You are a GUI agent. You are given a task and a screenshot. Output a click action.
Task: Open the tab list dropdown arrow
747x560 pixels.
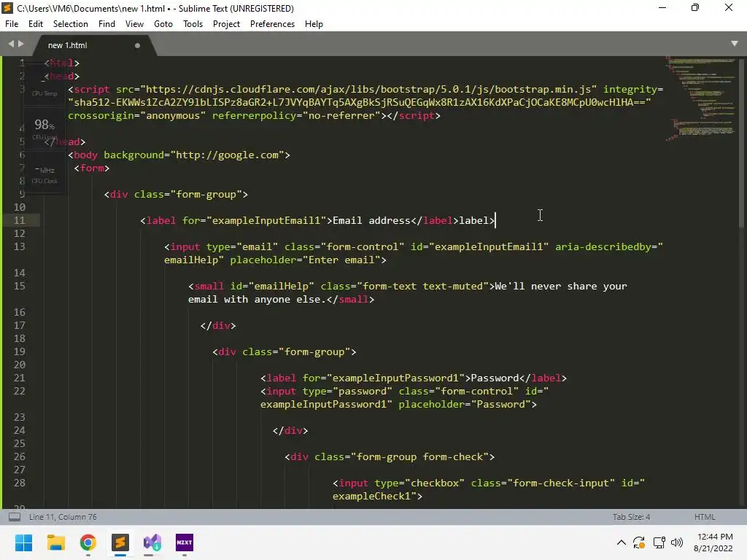point(734,43)
